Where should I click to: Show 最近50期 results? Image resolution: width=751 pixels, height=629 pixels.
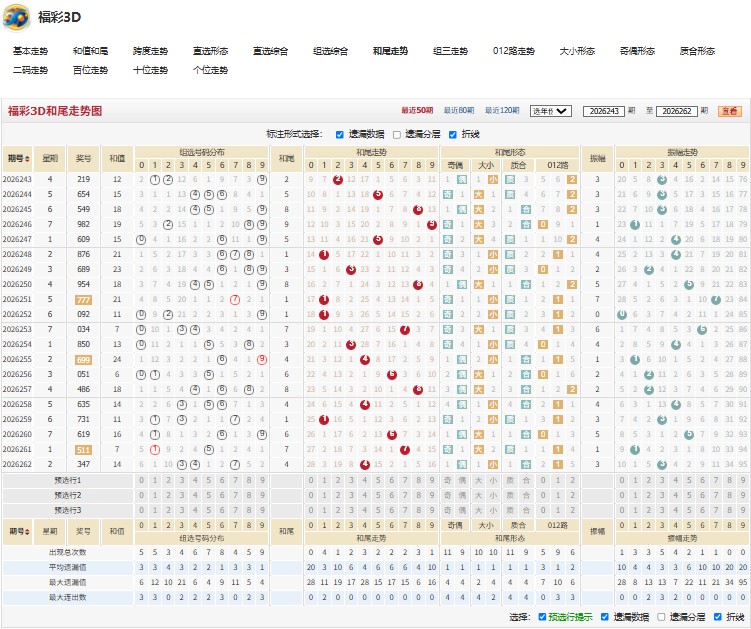point(417,111)
